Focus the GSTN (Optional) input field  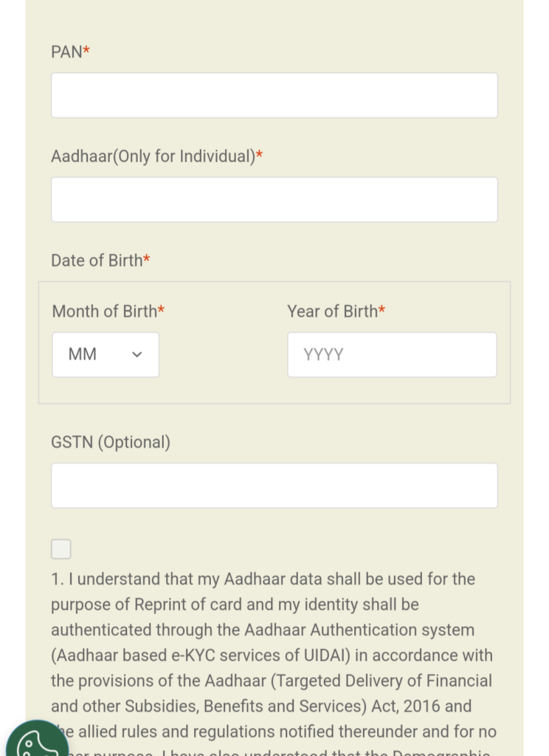pyautogui.click(x=274, y=485)
